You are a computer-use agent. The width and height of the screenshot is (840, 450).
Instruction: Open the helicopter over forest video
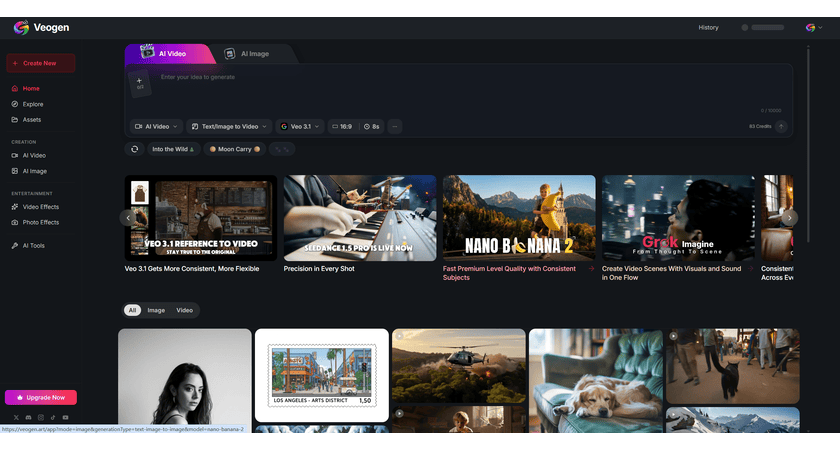tap(459, 365)
